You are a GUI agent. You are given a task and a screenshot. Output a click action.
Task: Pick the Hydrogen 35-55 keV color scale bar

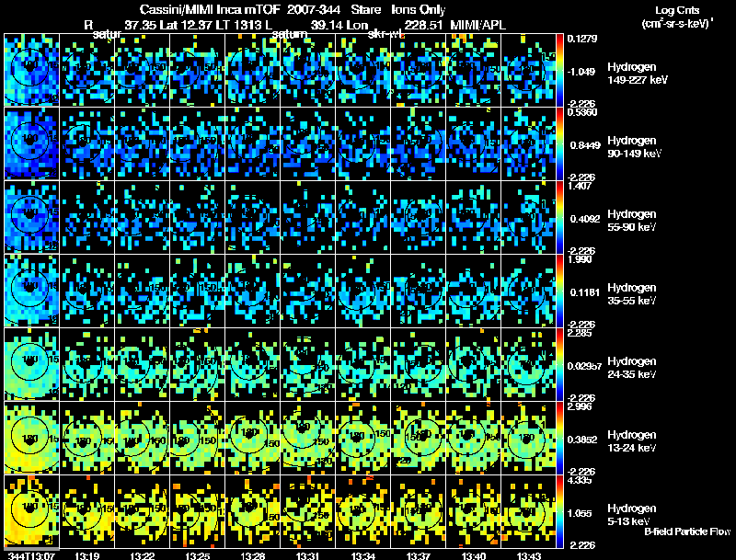[559, 291]
